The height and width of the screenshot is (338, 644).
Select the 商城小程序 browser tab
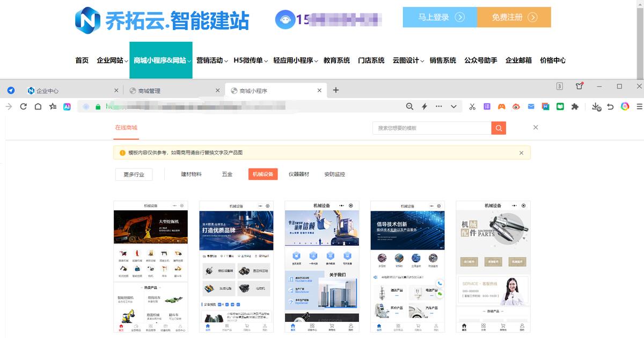[x=275, y=91]
